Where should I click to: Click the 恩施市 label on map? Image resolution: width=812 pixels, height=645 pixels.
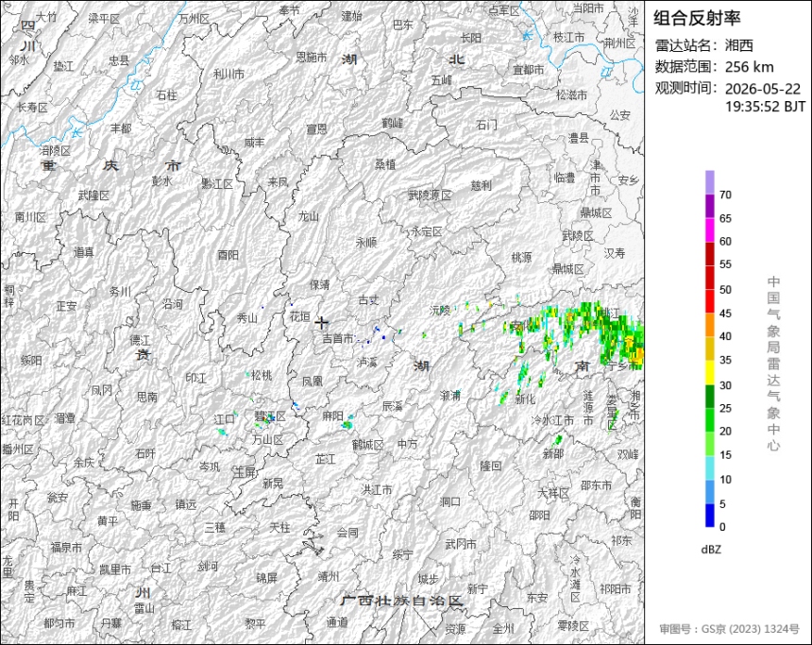(x=312, y=57)
